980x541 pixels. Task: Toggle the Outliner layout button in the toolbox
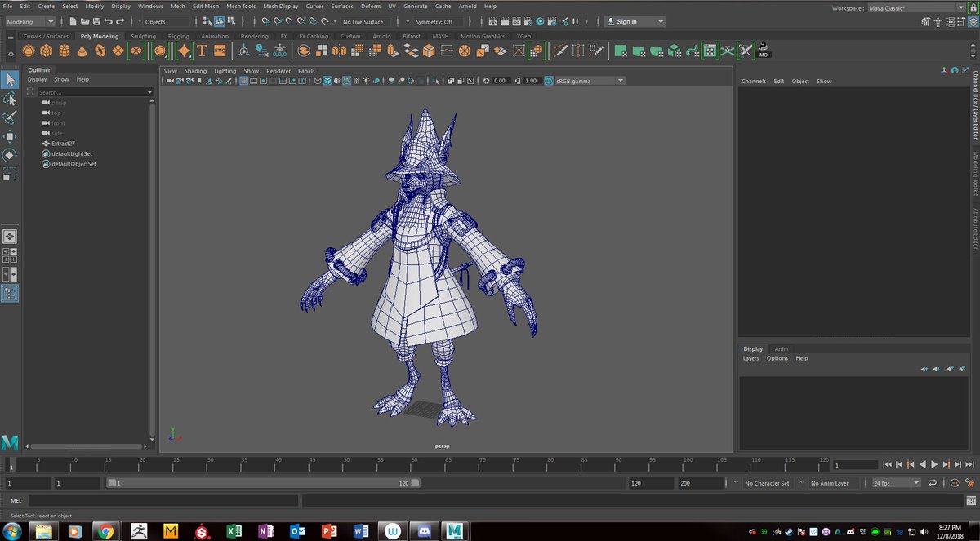click(x=10, y=293)
